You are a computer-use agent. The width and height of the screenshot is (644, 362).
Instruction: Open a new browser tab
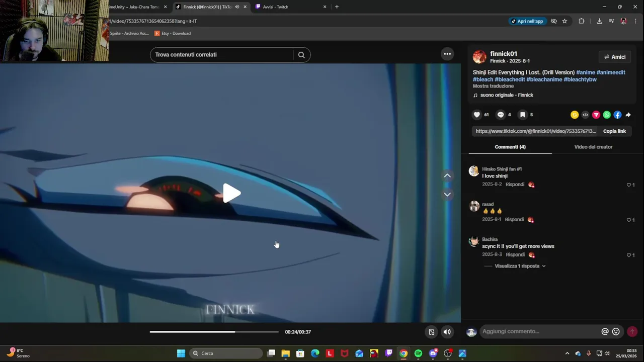337,7
